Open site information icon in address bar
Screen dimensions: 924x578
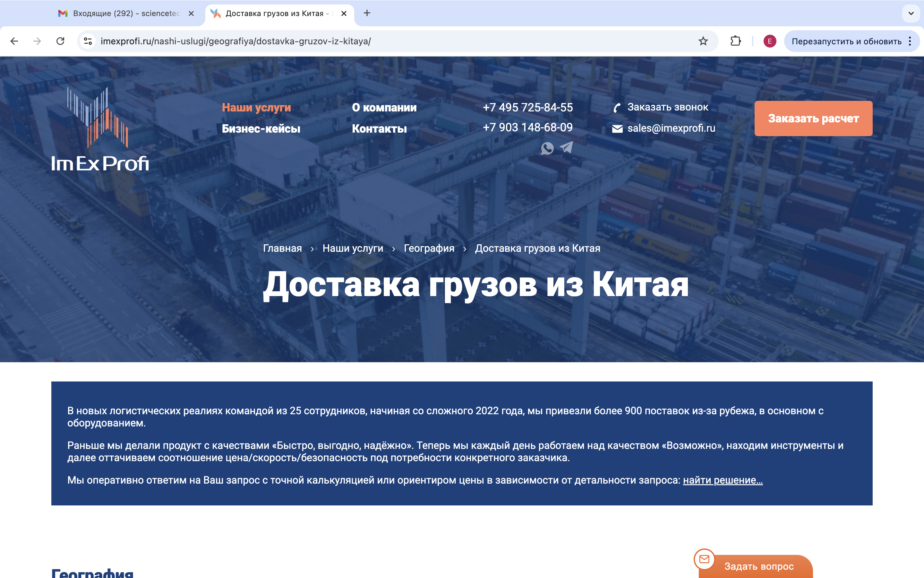tap(88, 41)
